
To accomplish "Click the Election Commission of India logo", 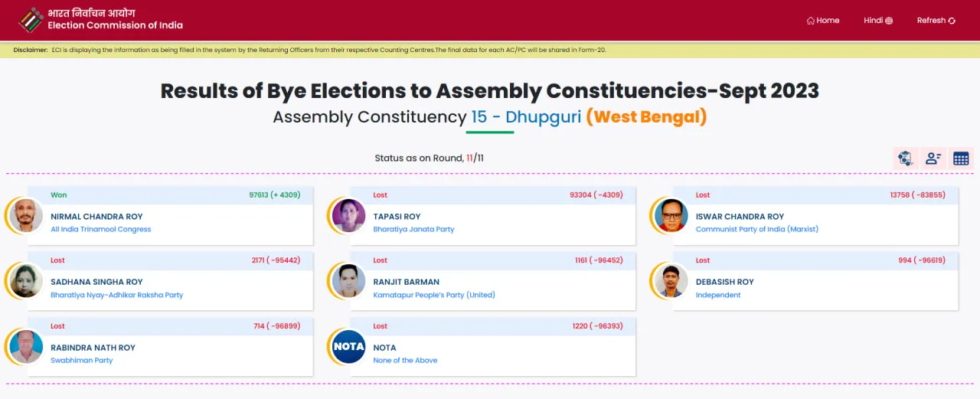I will 31,20.
